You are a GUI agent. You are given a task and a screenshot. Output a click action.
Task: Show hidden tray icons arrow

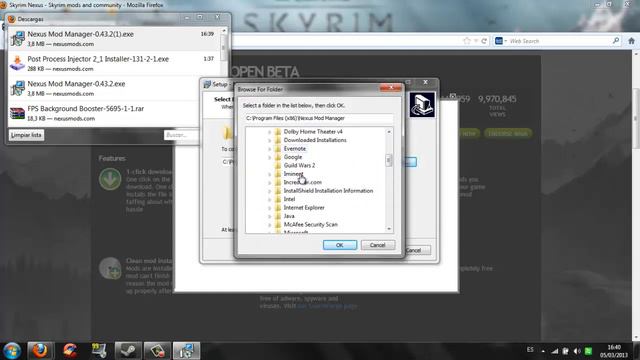click(x=543, y=351)
